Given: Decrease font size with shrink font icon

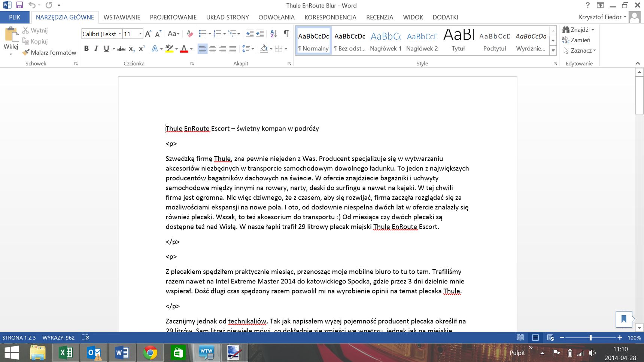Looking at the screenshot, I should tap(158, 34).
